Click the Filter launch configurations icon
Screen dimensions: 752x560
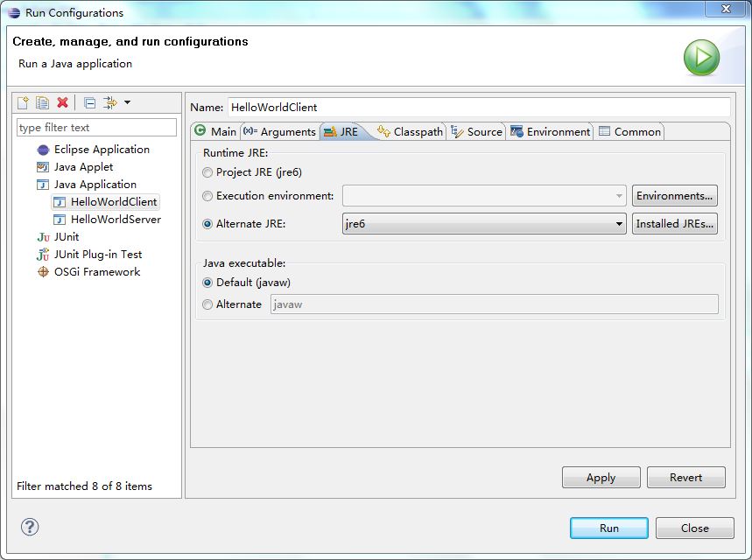[109, 103]
